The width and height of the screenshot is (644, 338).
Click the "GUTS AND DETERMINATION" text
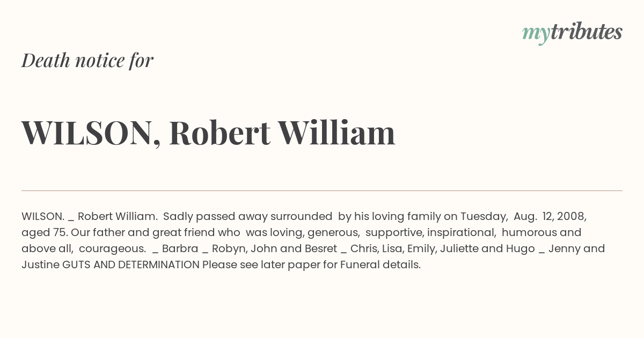click(131, 265)
